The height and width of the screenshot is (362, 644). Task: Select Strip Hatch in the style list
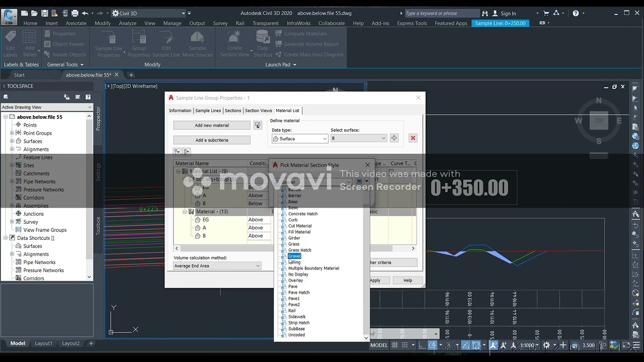click(x=299, y=323)
